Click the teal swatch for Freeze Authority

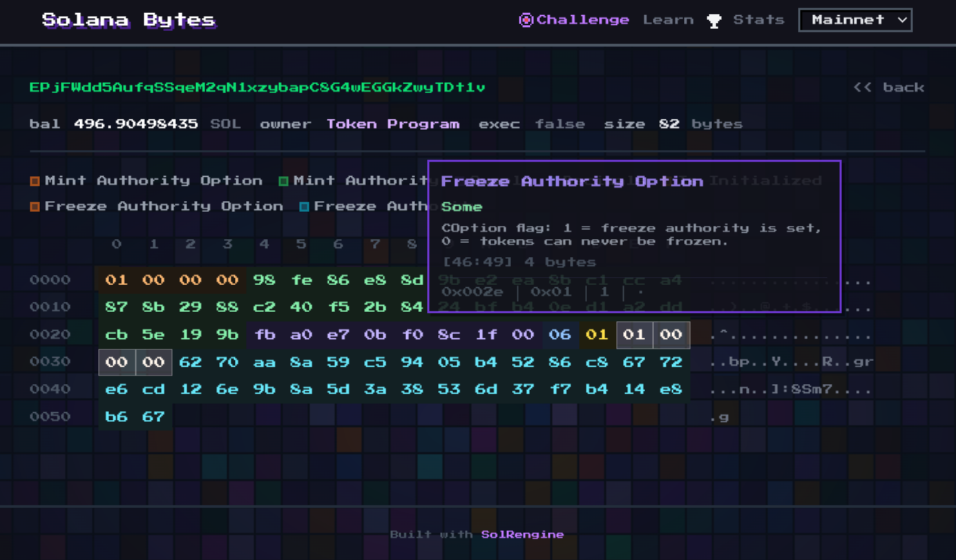coord(304,207)
